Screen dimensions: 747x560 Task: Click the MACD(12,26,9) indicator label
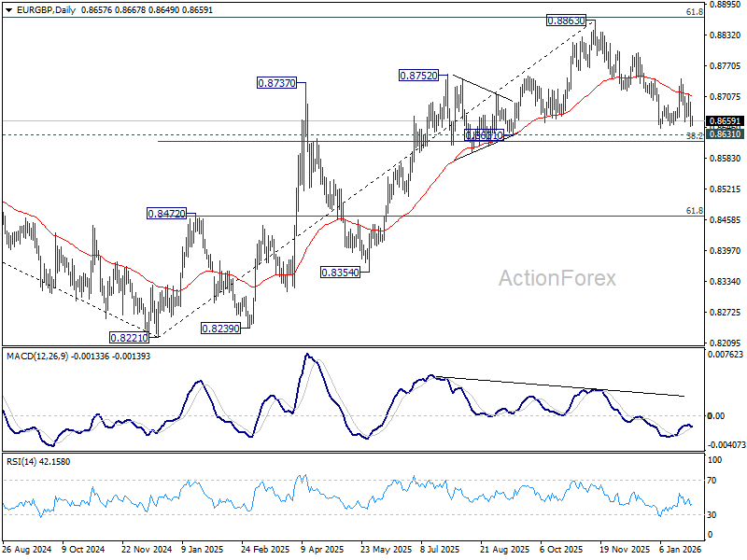coord(37,357)
